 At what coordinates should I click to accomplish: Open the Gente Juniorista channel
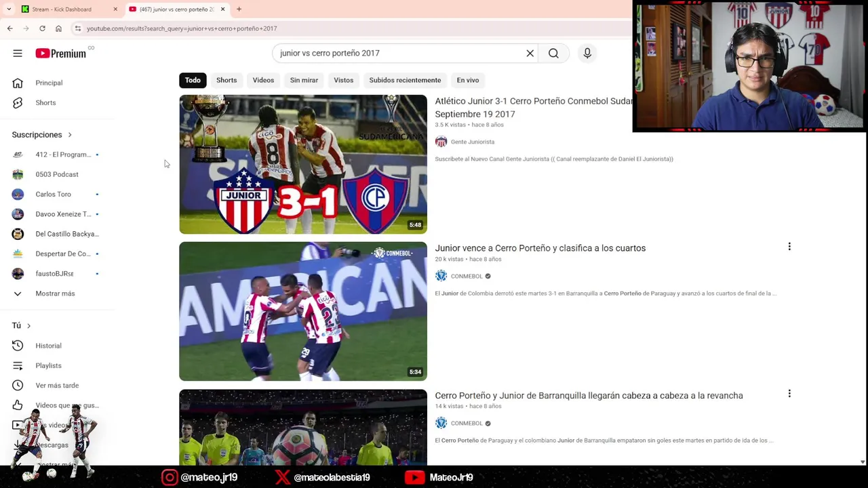(x=473, y=142)
